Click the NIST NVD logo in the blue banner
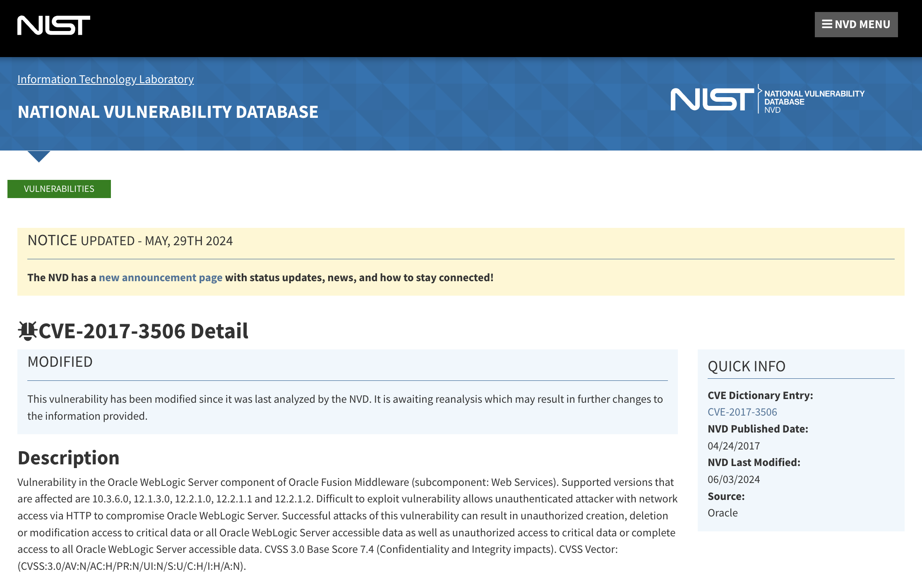922x588 pixels. (767, 100)
